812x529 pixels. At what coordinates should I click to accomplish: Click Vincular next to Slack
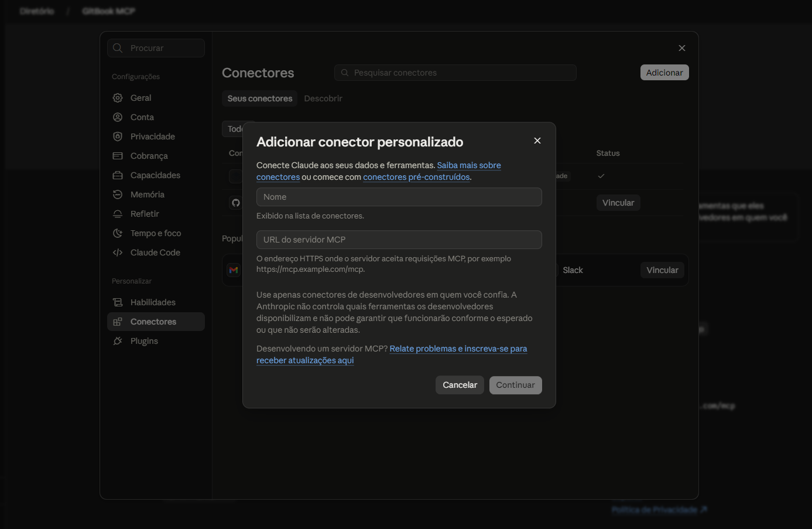pos(662,270)
